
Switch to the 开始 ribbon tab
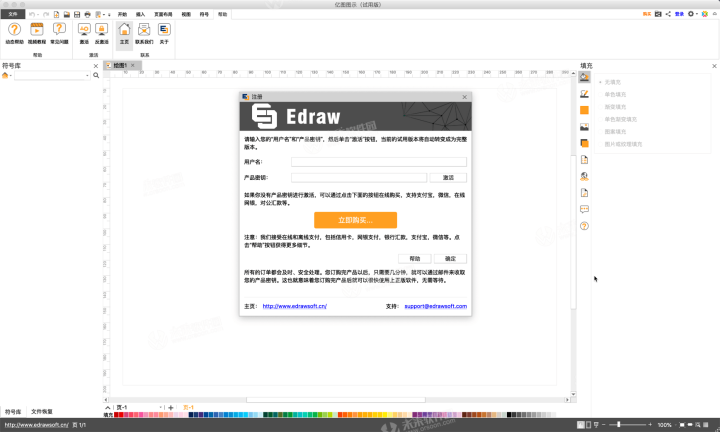122,14
